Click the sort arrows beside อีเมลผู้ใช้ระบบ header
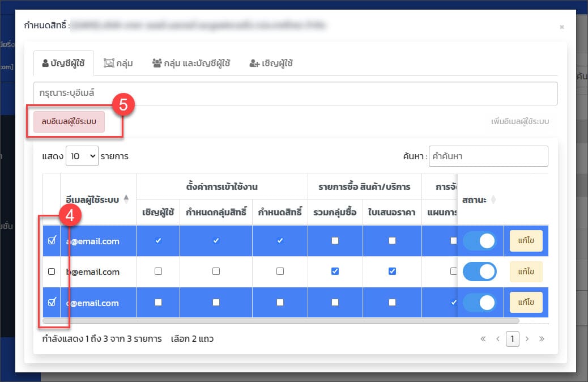The image size is (588, 382). click(126, 199)
